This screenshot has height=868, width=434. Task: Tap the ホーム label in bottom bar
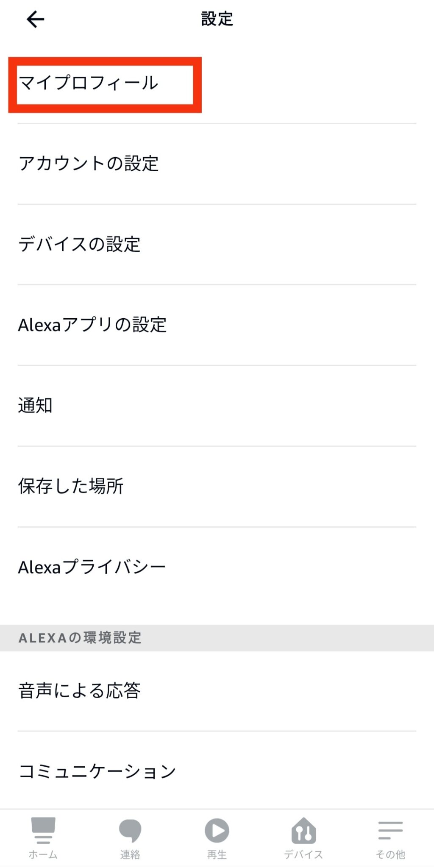[x=43, y=854]
